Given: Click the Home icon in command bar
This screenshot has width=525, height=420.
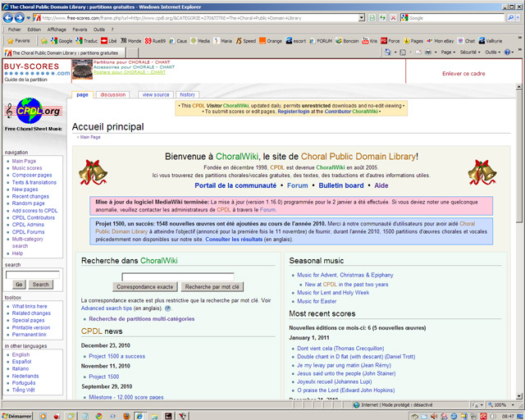Looking at the screenshot, I should (388, 52).
